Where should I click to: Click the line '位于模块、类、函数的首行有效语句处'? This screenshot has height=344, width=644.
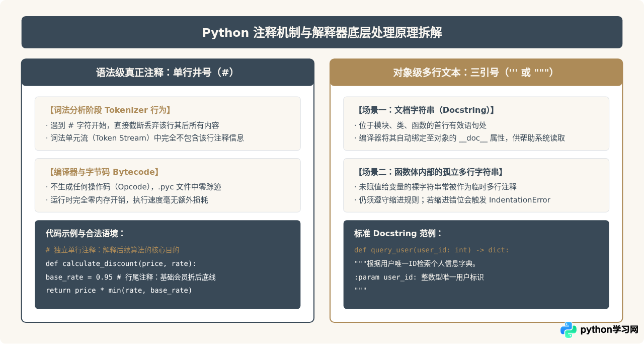click(x=420, y=125)
